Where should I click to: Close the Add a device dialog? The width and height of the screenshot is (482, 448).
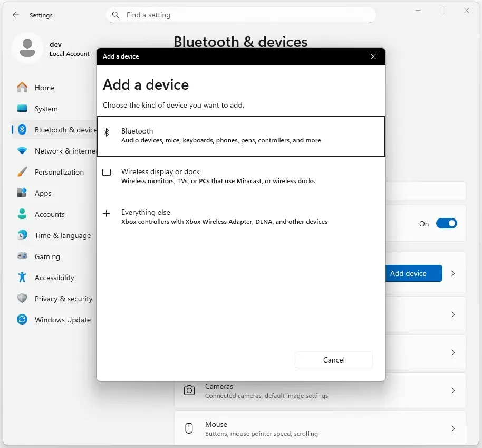[x=373, y=56]
